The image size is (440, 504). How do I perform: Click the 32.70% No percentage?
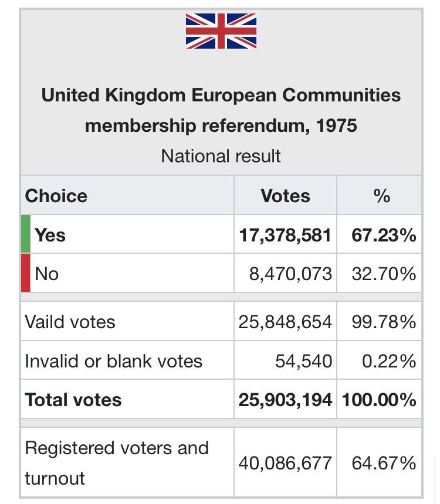click(384, 274)
